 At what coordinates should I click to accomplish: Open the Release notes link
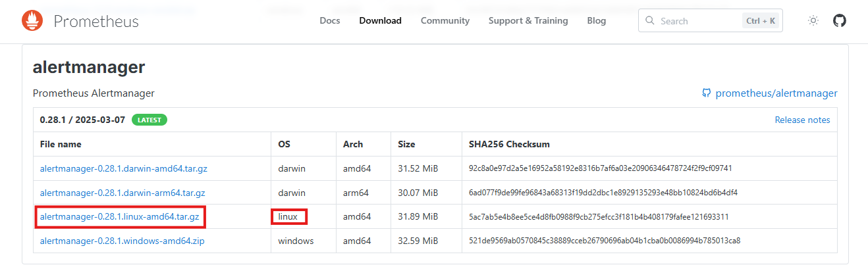(802, 120)
